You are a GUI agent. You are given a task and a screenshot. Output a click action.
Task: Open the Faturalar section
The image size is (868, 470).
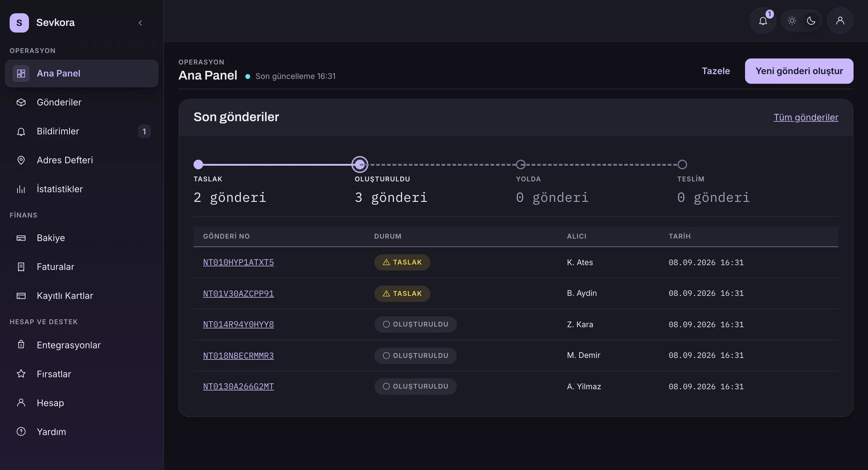tap(82, 267)
